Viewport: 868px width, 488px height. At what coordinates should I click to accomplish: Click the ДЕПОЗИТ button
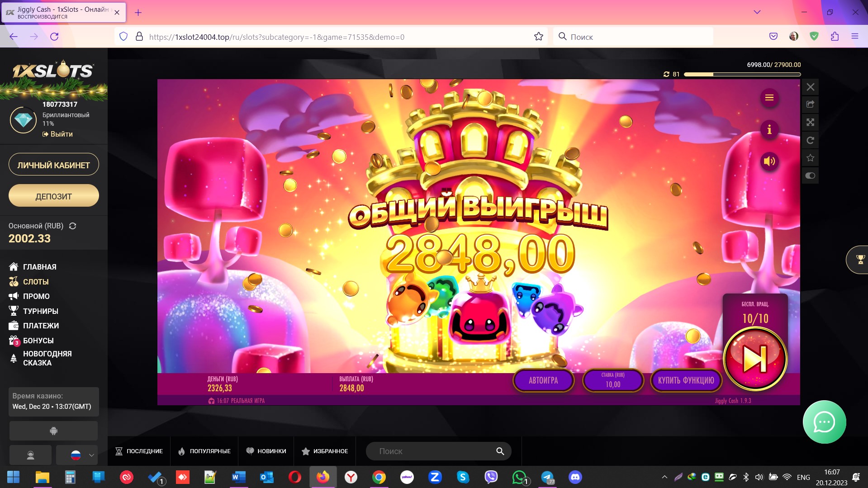pyautogui.click(x=53, y=196)
